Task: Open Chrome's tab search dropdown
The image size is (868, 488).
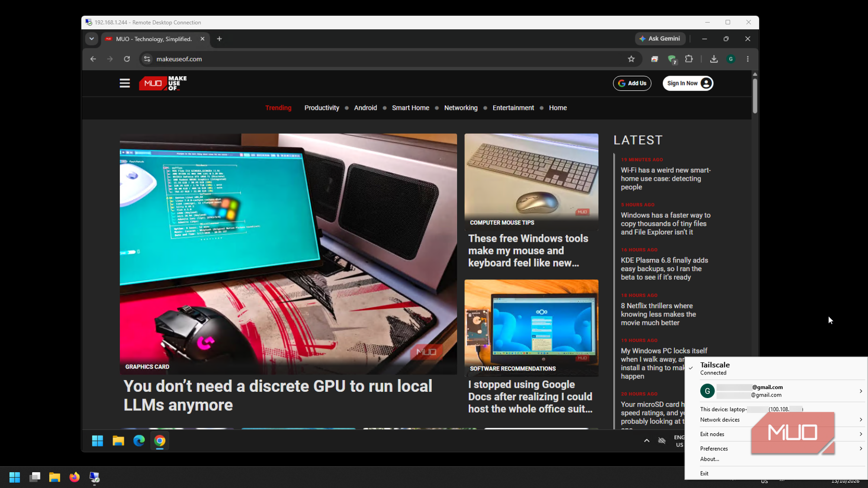Action: click(x=92, y=39)
